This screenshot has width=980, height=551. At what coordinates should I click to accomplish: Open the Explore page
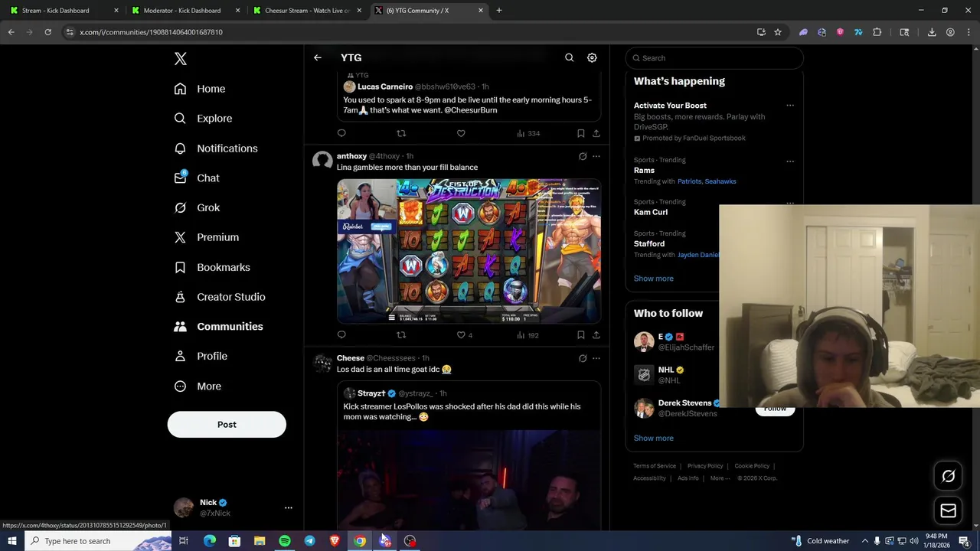[203, 119]
